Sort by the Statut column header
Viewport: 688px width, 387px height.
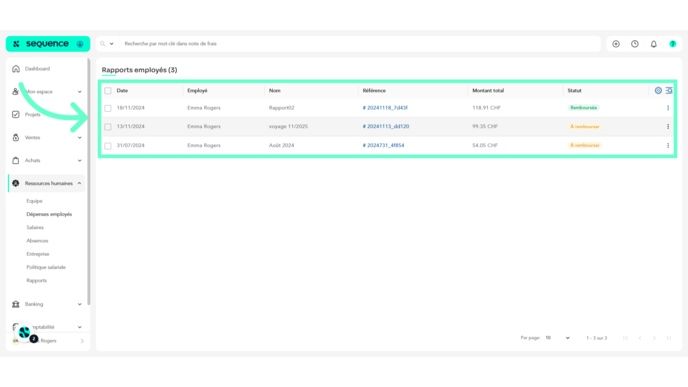pos(574,90)
